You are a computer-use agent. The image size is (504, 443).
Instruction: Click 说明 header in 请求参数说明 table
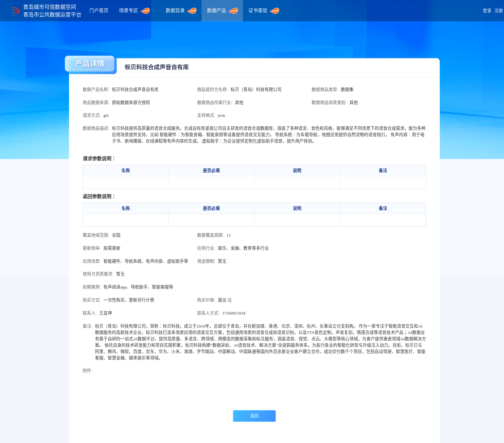click(x=297, y=170)
